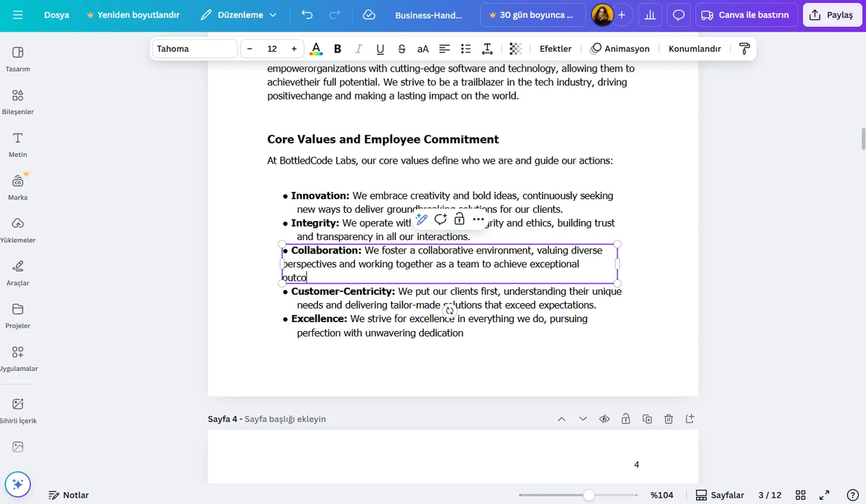Open the user profile avatar

tap(602, 15)
